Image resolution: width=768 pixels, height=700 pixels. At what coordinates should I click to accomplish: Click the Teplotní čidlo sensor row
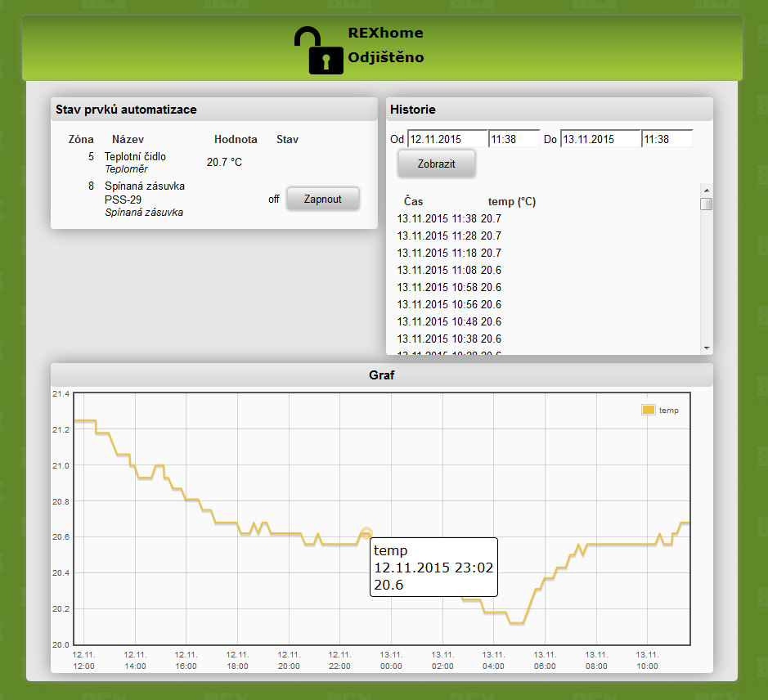click(135, 156)
